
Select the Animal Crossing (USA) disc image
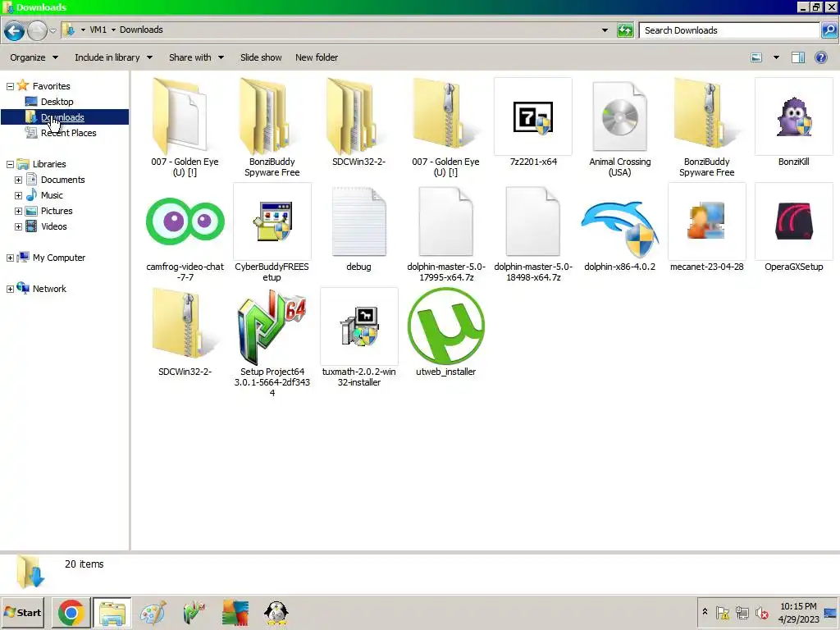point(620,116)
